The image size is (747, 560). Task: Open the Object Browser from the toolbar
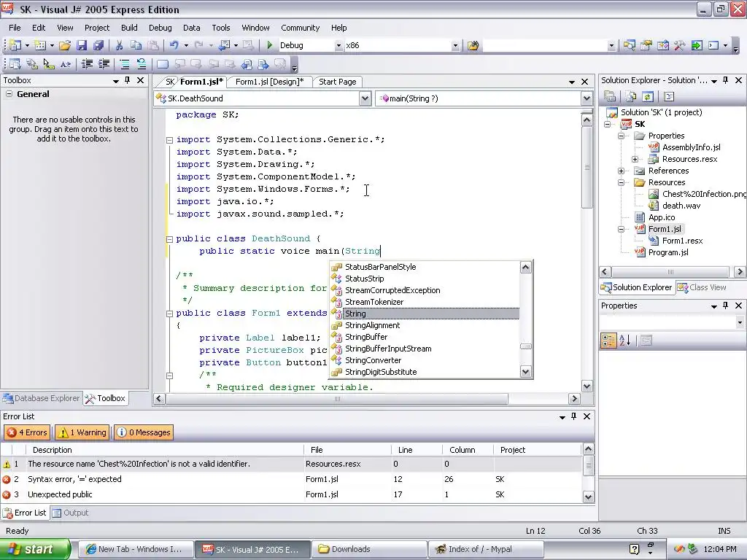tap(662, 46)
